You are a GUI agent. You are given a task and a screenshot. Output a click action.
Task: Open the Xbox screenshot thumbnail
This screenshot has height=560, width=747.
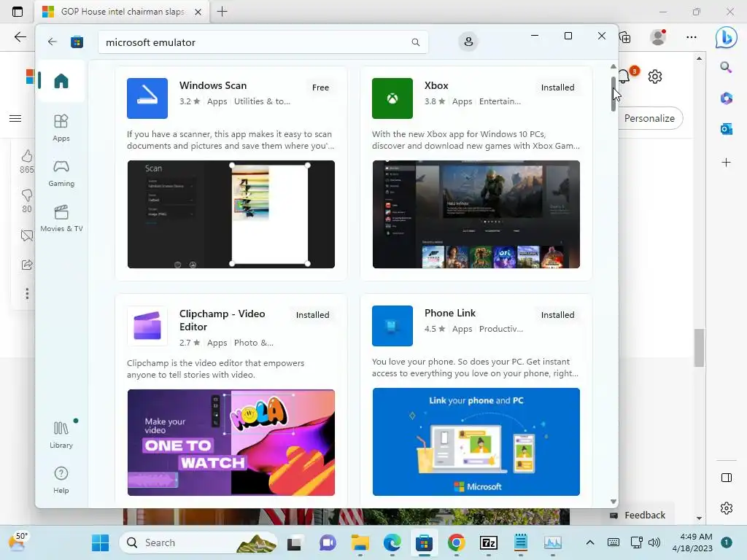476,214
